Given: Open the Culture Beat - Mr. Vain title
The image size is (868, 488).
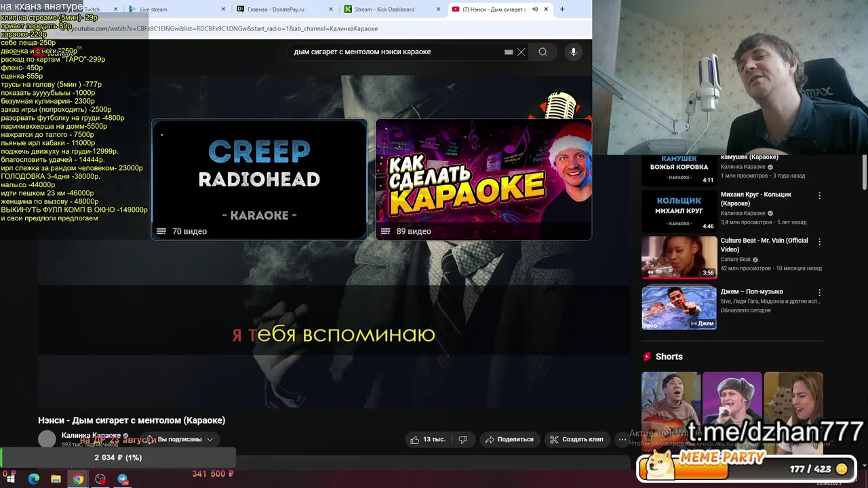Looking at the screenshot, I should click(x=764, y=245).
